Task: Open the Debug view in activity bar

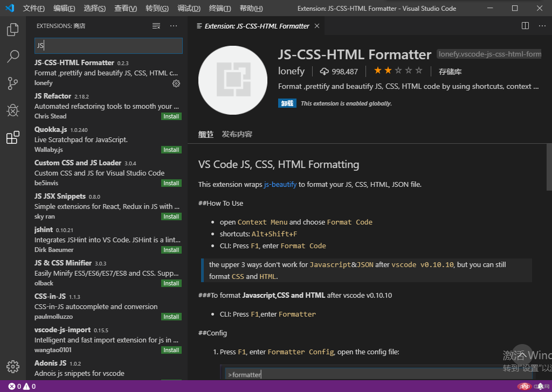Action: pos(13,110)
